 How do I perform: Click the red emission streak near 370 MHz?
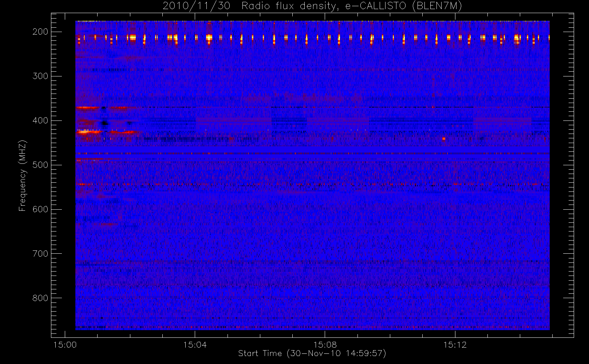pos(87,108)
